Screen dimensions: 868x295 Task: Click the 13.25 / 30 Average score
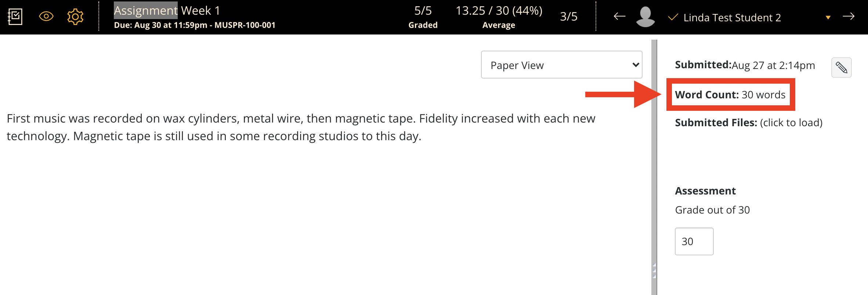pos(499,17)
